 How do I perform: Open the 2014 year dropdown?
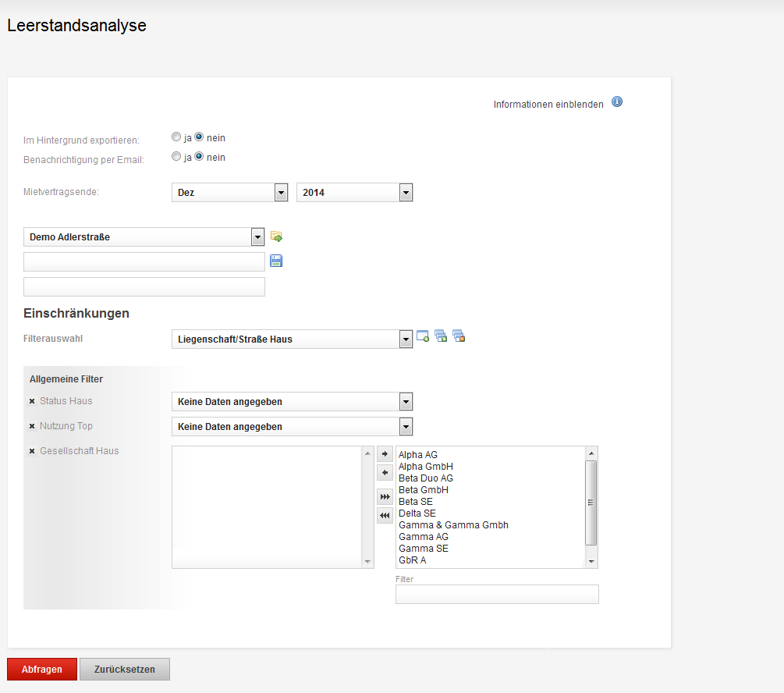[354, 193]
